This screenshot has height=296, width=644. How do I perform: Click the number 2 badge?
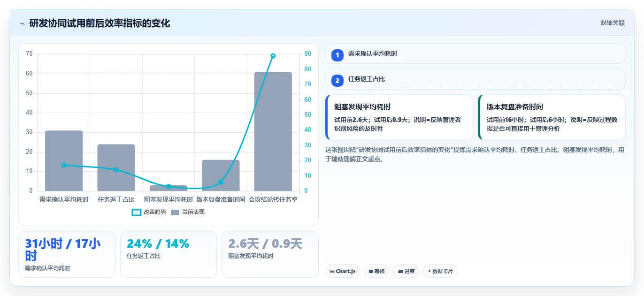[337, 81]
